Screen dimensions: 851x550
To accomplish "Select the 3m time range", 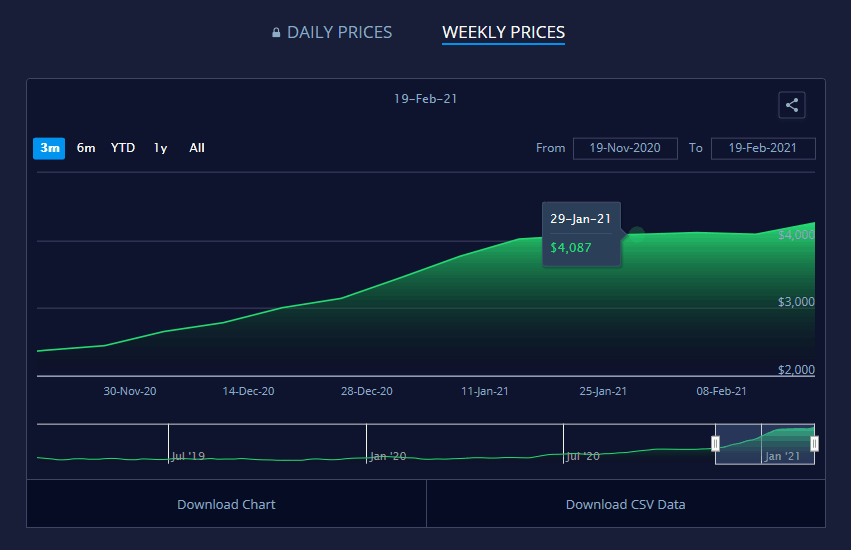I will [49, 148].
